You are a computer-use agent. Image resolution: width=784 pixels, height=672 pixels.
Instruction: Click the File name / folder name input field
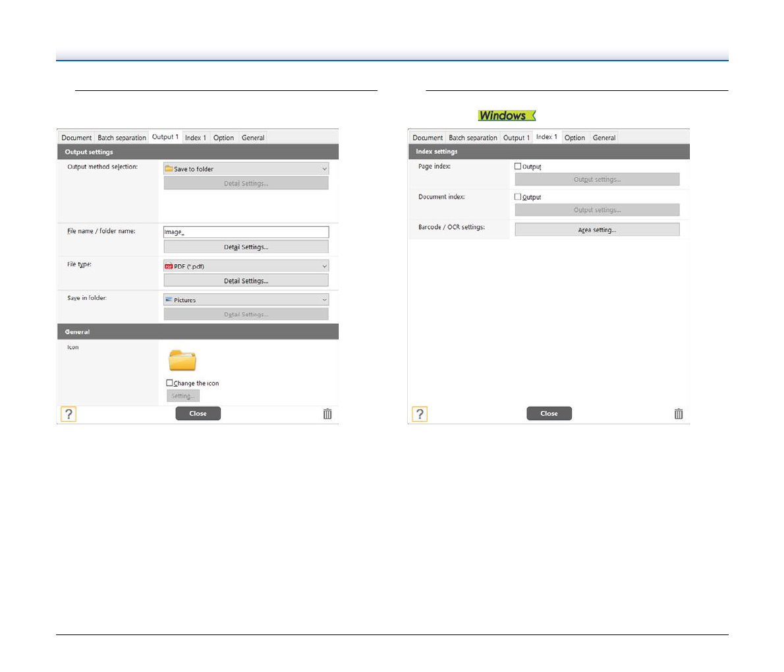pos(246,232)
